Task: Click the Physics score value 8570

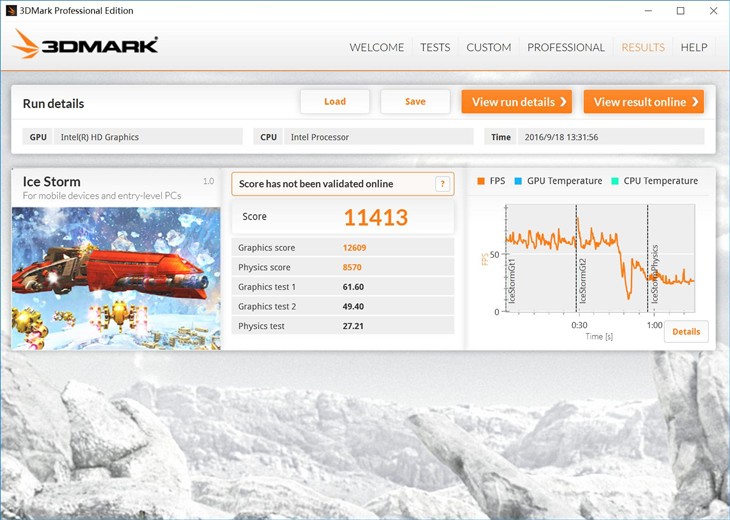Action: (x=352, y=267)
